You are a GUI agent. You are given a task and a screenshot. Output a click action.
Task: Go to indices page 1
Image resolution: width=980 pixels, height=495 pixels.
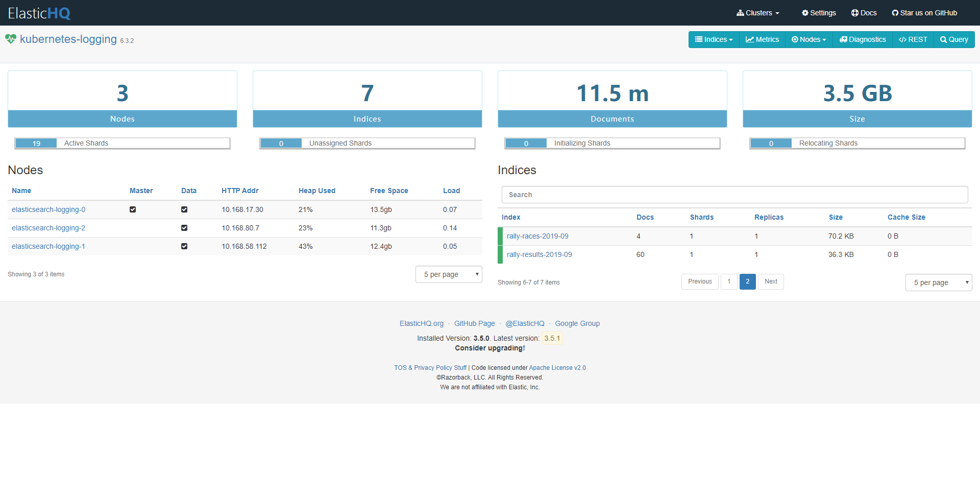[x=729, y=281]
